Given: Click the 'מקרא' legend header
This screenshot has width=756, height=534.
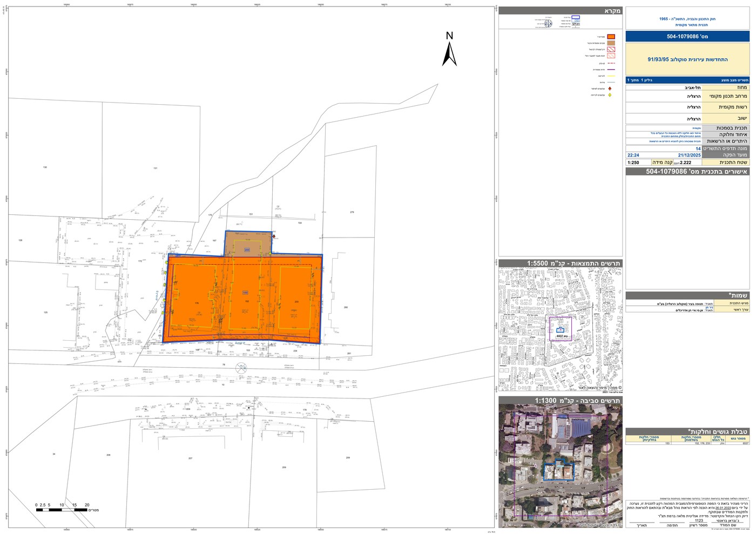Looking at the screenshot, I should point(560,11).
